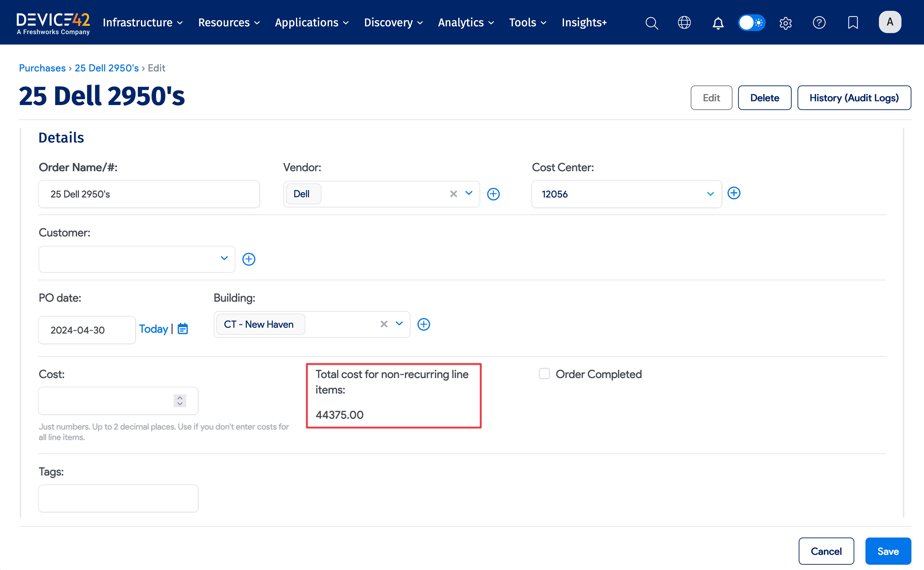The width and height of the screenshot is (924, 570).
Task: Click the Cost field stepper arrows
Action: [x=180, y=401]
